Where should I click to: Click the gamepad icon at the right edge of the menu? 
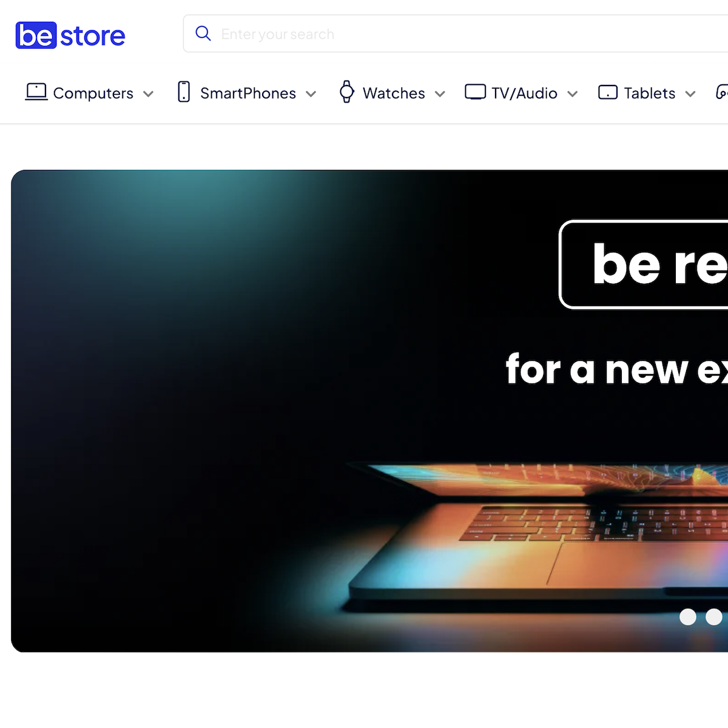[722, 92]
